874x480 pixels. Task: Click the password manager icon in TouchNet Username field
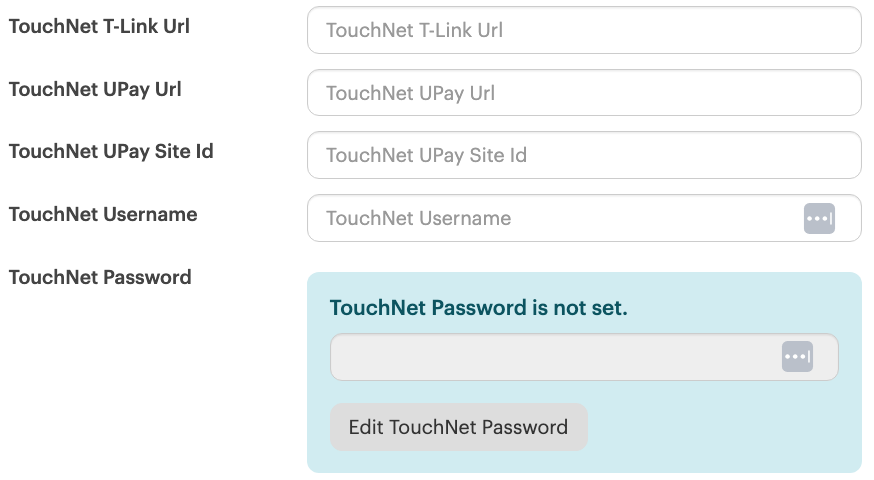click(x=819, y=218)
